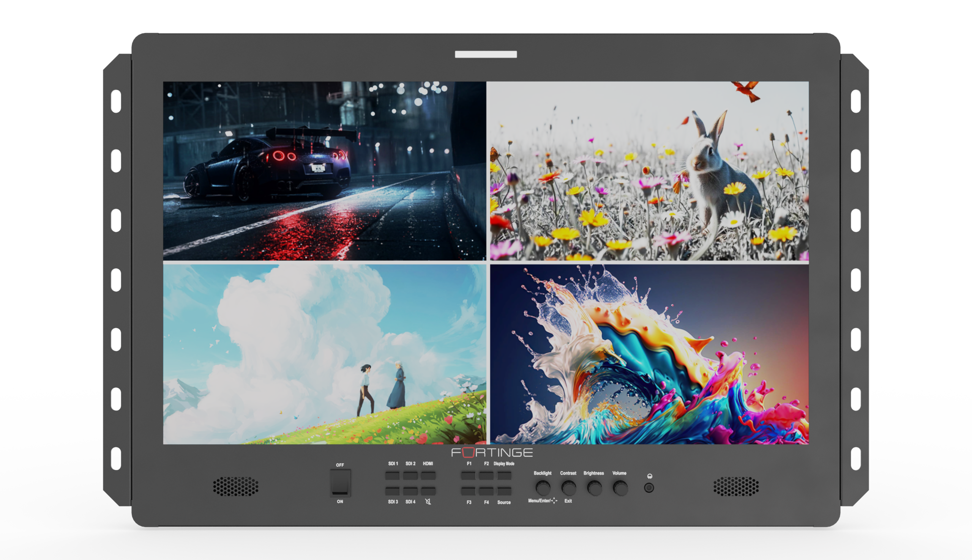Push the Source button
This screenshot has height=560, width=972.
click(x=504, y=491)
